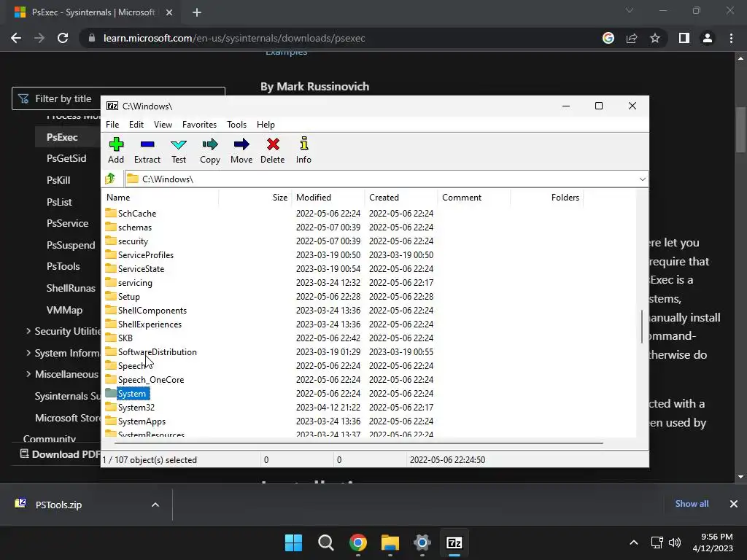Select the SchCache folder
Viewport: 747px width, 560px height.
(x=136, y=214)
